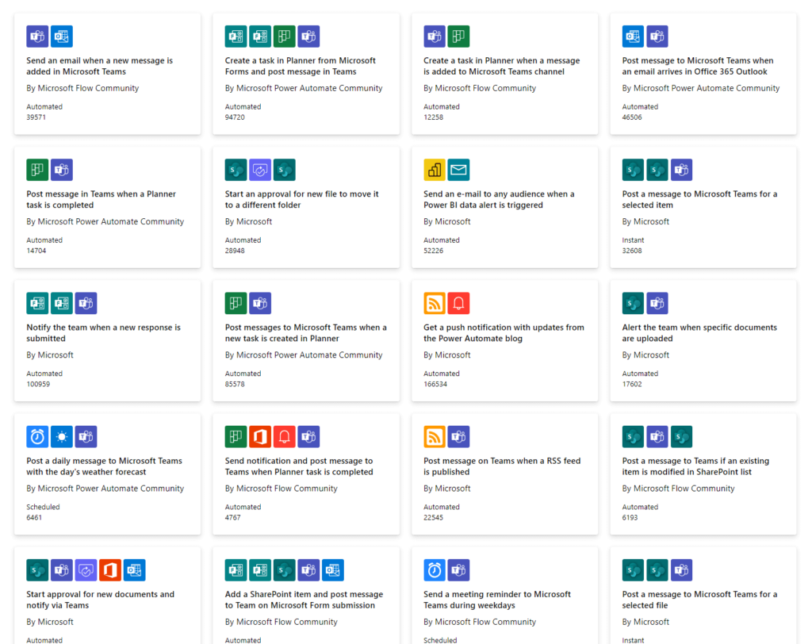
Task: Click the usage count 166534
Action: pos(435,384)
